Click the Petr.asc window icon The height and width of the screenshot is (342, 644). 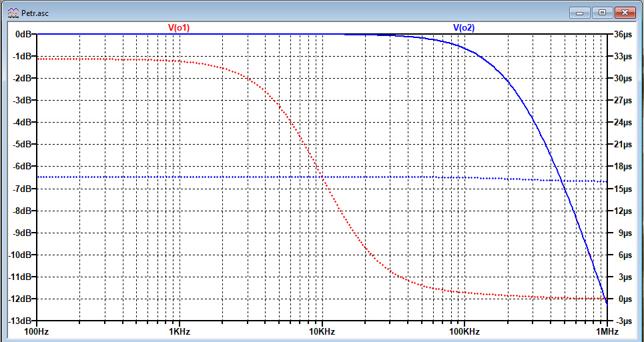13,13
